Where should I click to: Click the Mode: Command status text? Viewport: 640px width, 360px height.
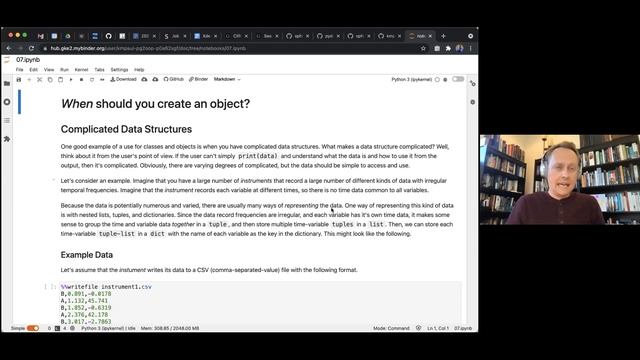391,328
